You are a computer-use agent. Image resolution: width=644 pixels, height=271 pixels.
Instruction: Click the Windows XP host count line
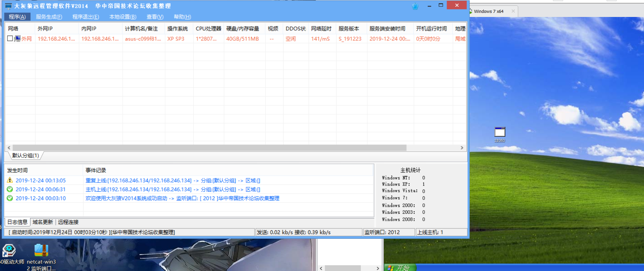404,184
